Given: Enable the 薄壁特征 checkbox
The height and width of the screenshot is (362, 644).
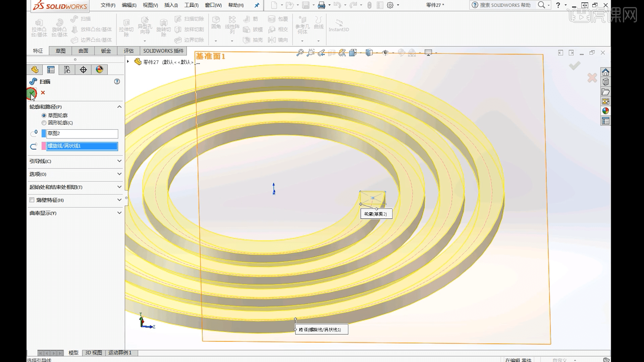Looking at the screenshot, I should [x=32, y=200].
